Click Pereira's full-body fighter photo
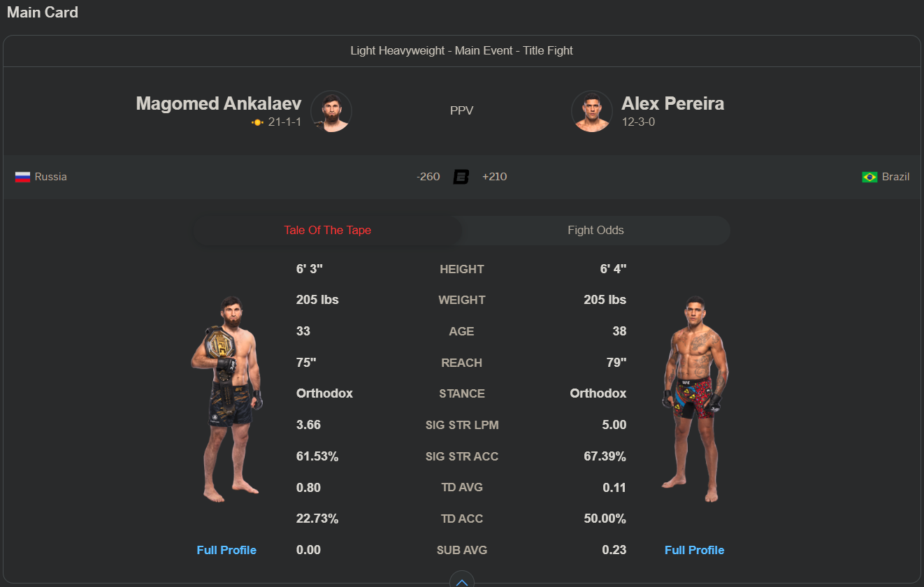Image resolution: width=924 pixels, height=587 pixels. pyautogui.click(x=695, y=398)
